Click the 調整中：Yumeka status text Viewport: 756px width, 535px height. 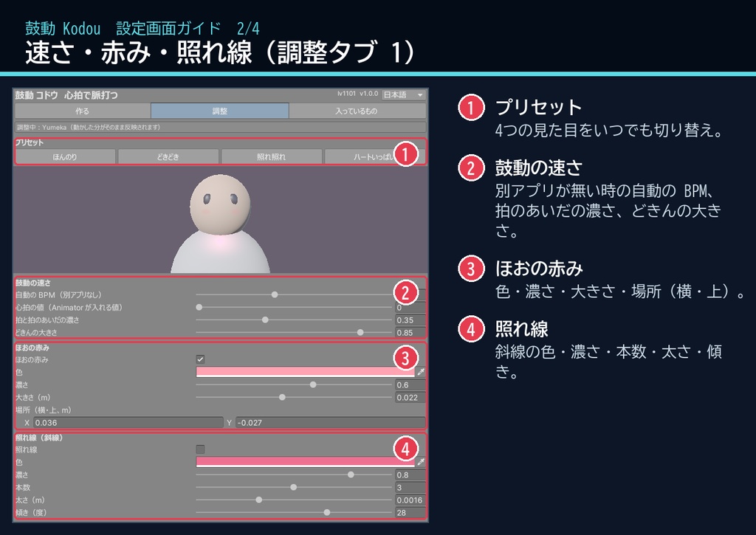(x=89, y=127)
